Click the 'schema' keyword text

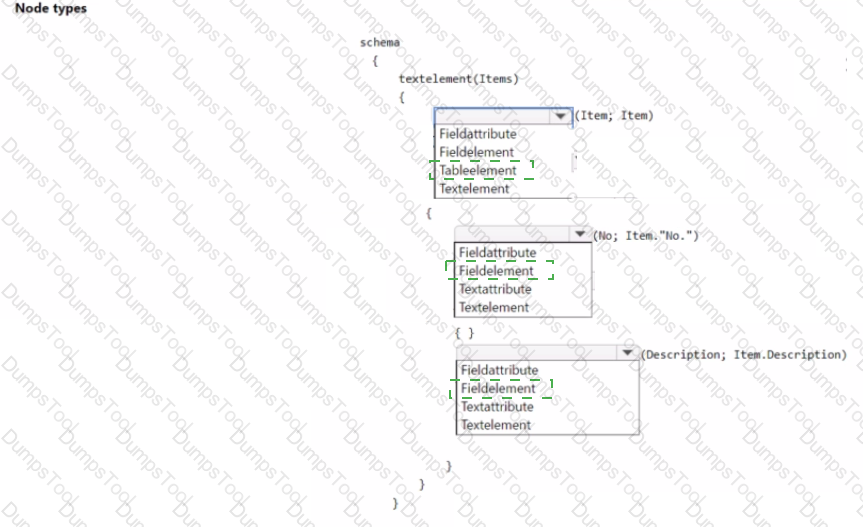coord(380,42)
